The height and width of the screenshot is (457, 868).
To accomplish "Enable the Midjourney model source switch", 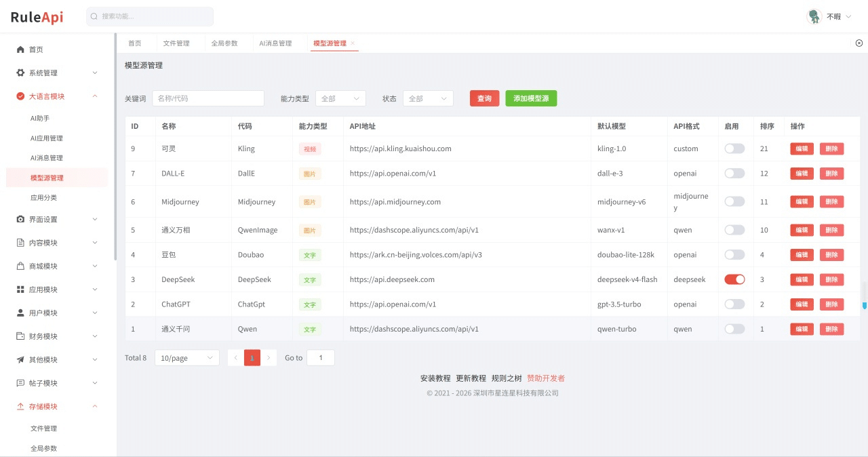I will point(734,201).
